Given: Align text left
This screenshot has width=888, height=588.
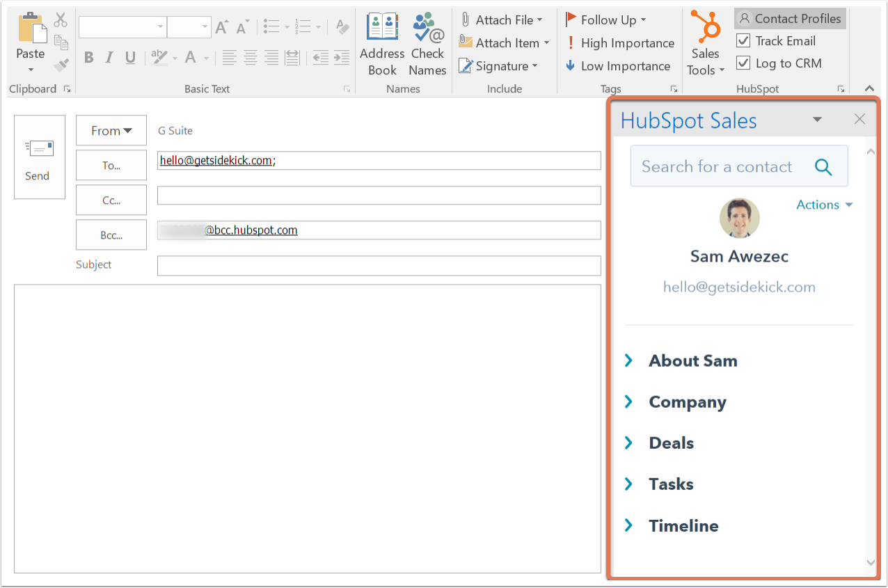Looking at the screenshot, I should tap(230, 58).
